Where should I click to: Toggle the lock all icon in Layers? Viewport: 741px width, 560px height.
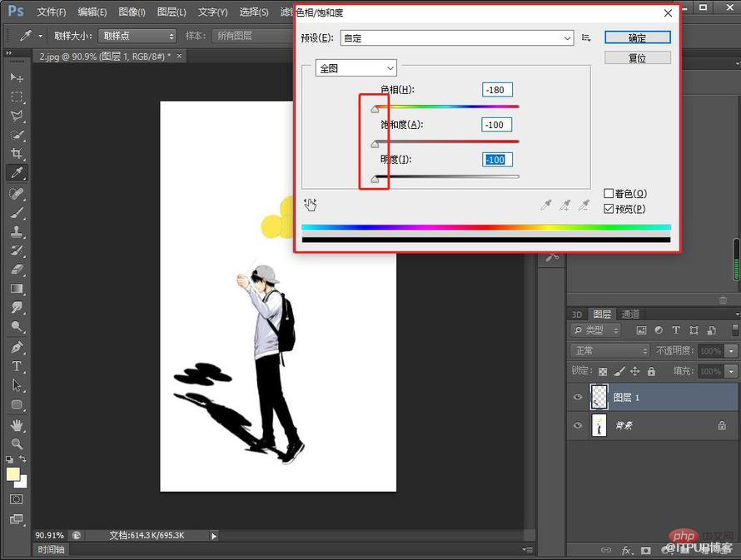click(x=651, y=371)
